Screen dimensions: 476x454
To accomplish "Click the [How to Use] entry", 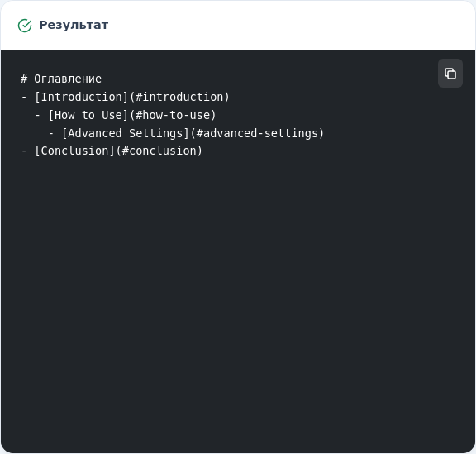I will coord(88,115).
